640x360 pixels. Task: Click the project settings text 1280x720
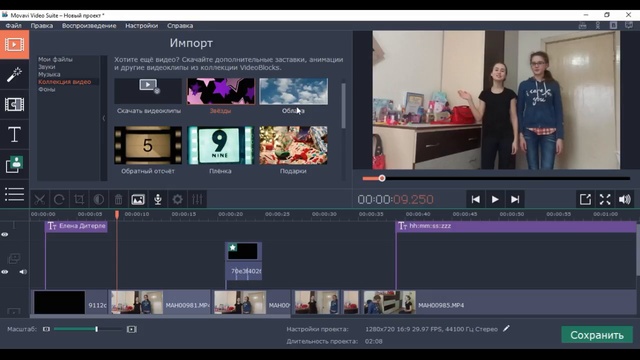(431, 329)
